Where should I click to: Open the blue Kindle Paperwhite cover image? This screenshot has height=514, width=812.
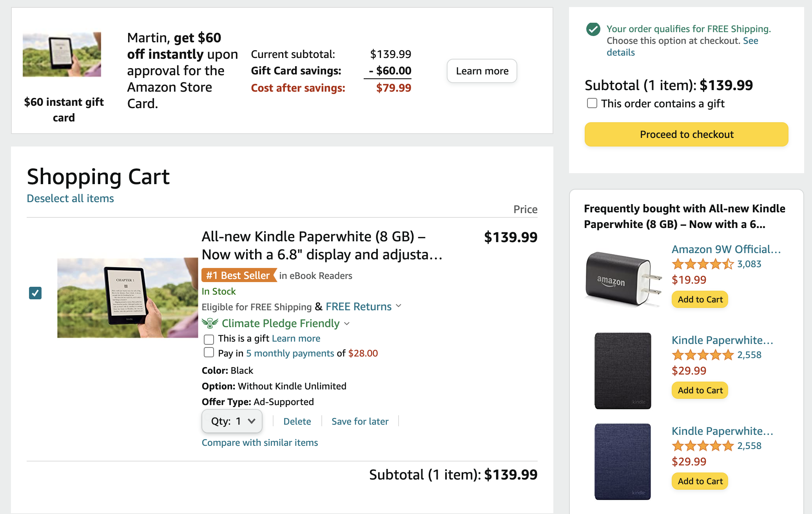[x=623, y=462]
